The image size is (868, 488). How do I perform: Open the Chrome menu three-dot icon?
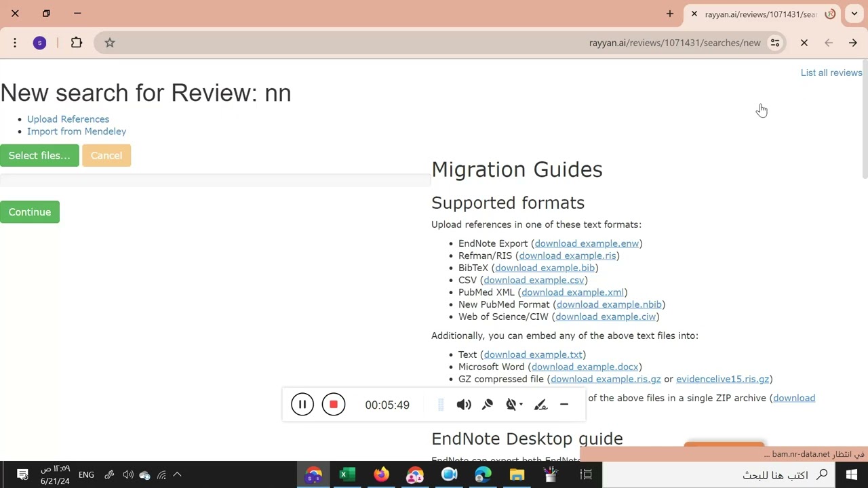[x=15, y=43]
